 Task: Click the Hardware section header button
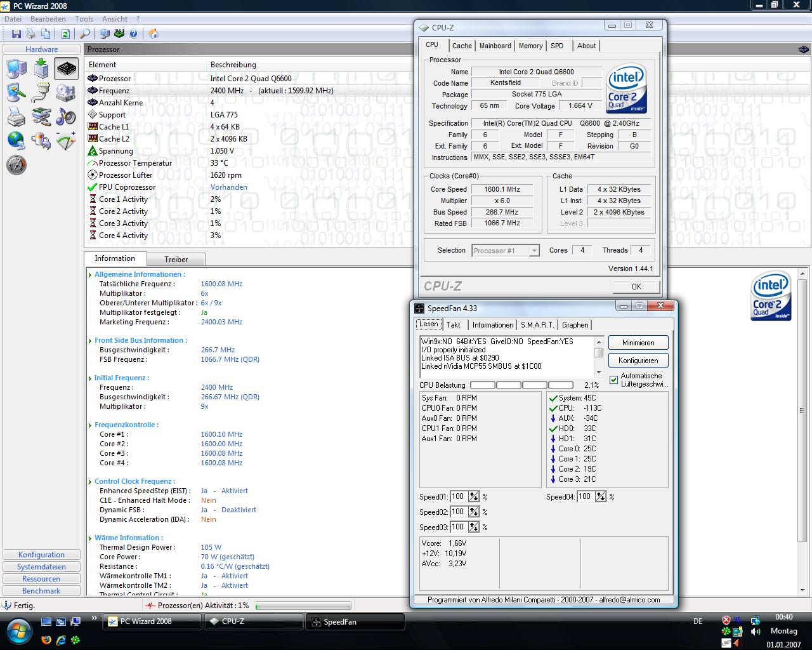(41, 50)
